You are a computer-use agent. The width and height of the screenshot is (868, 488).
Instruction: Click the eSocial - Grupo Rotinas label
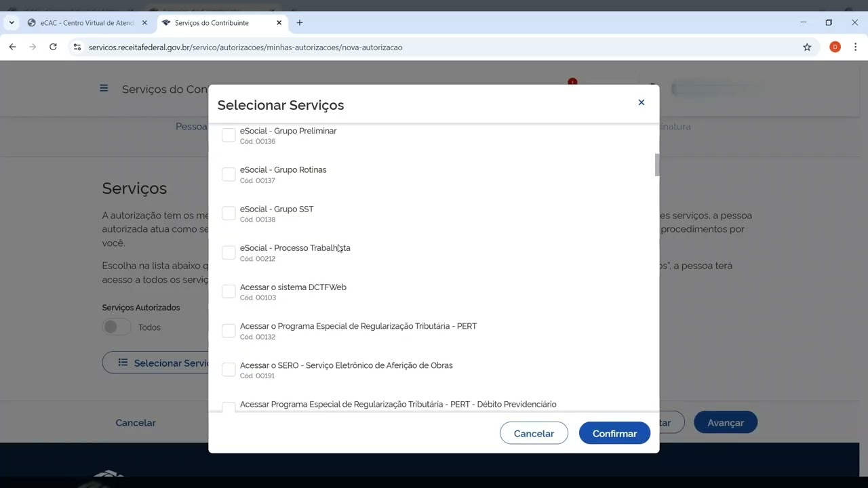click(x=283, y=170)
